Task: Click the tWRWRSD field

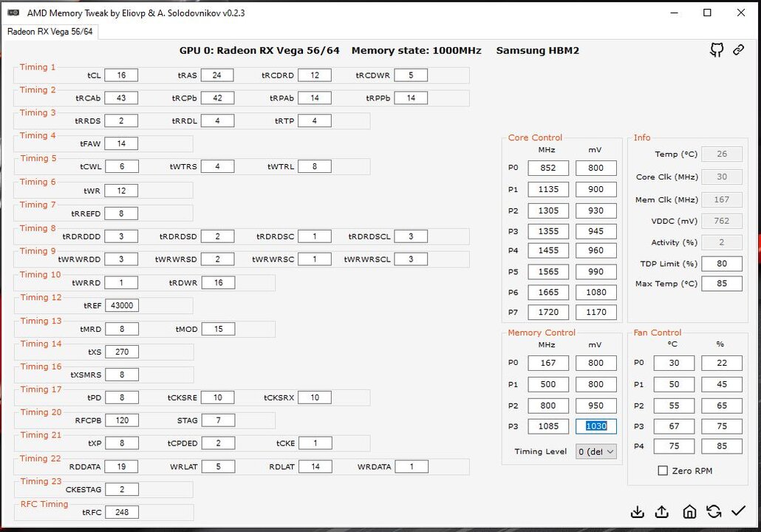Action: click(217, 259)
